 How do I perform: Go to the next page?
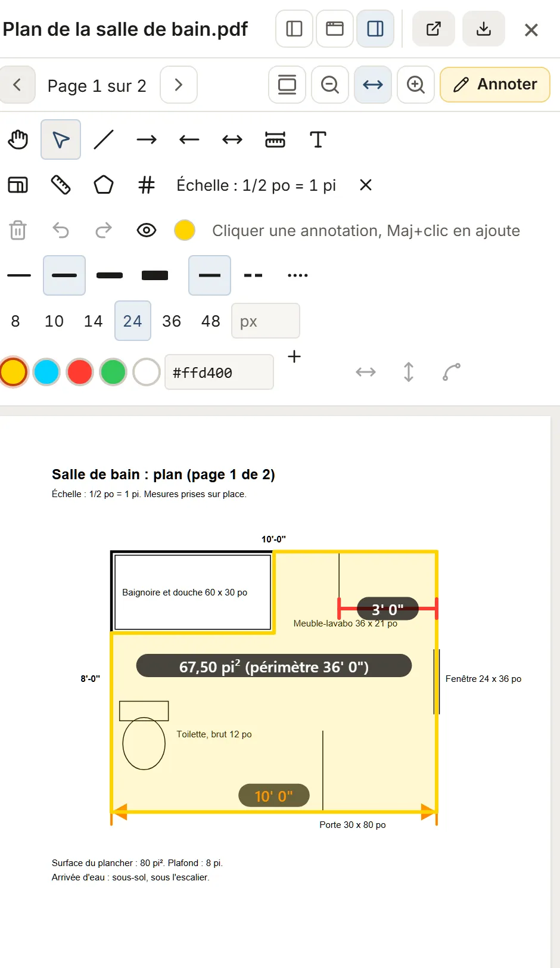click(x=179, y=85)
